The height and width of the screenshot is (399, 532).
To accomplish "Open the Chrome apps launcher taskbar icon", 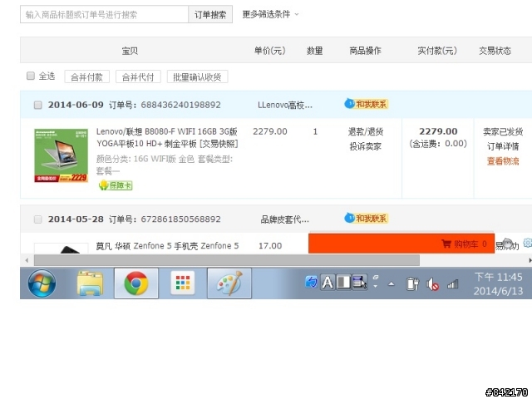I will click(183, 283).
